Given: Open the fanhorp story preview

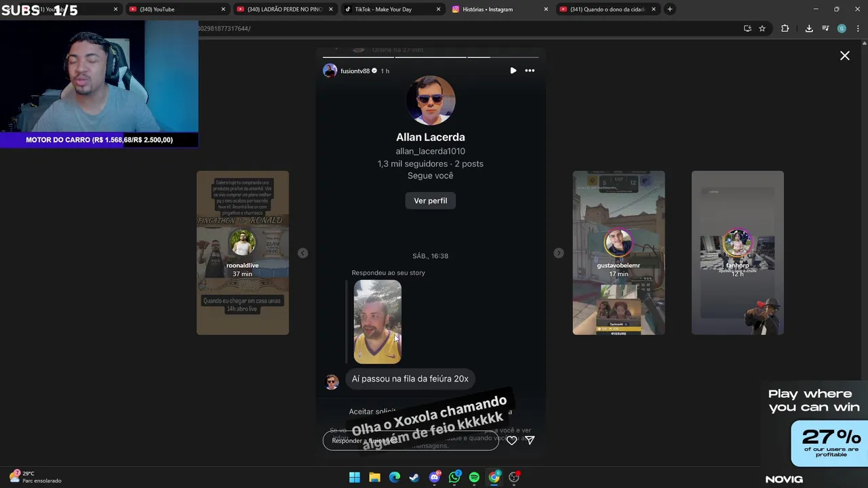Looking at the screenshot, I should (x=738, y=253).
